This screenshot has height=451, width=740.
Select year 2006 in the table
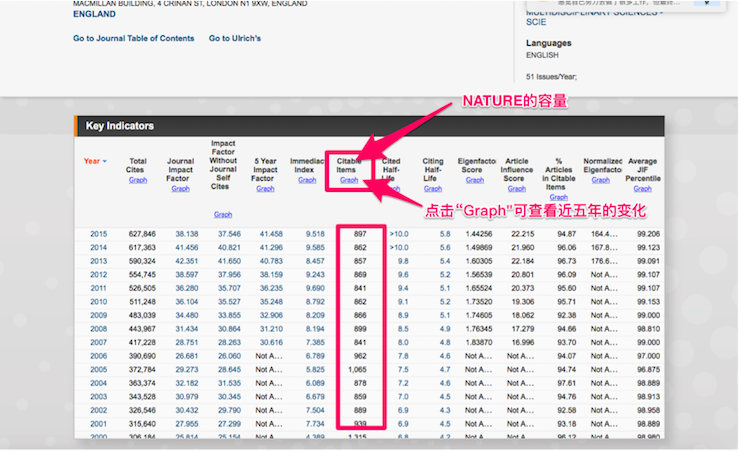tap(99, 356)
